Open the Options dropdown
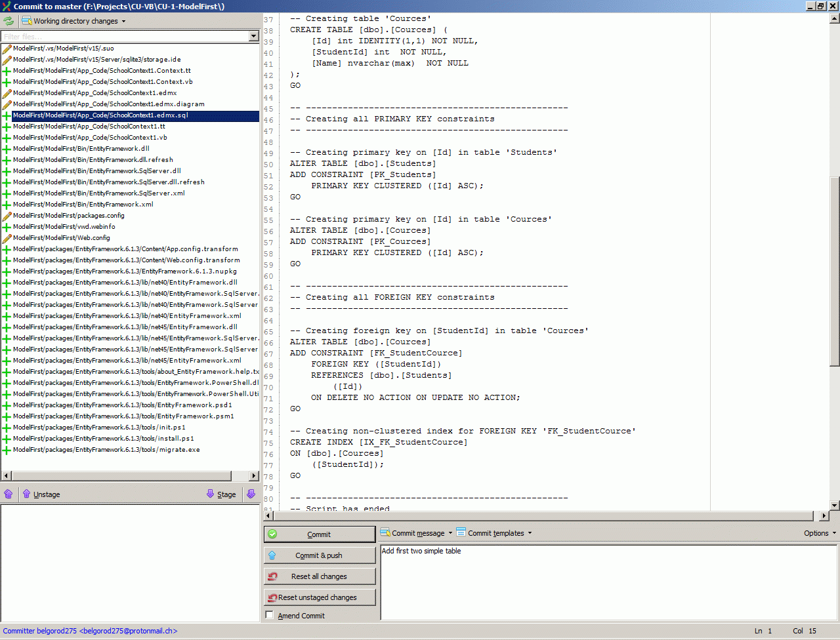Screen dimensions: 840x640 [x=820, y=533]
